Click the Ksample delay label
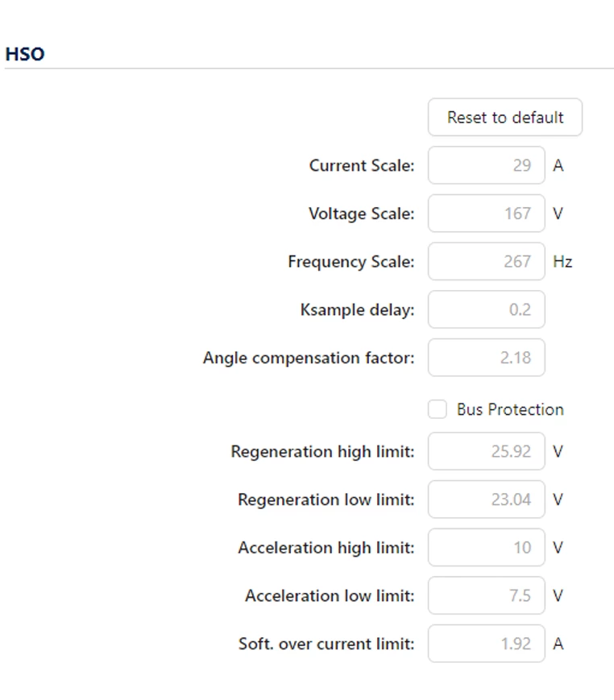 click(x=357, y=310)
